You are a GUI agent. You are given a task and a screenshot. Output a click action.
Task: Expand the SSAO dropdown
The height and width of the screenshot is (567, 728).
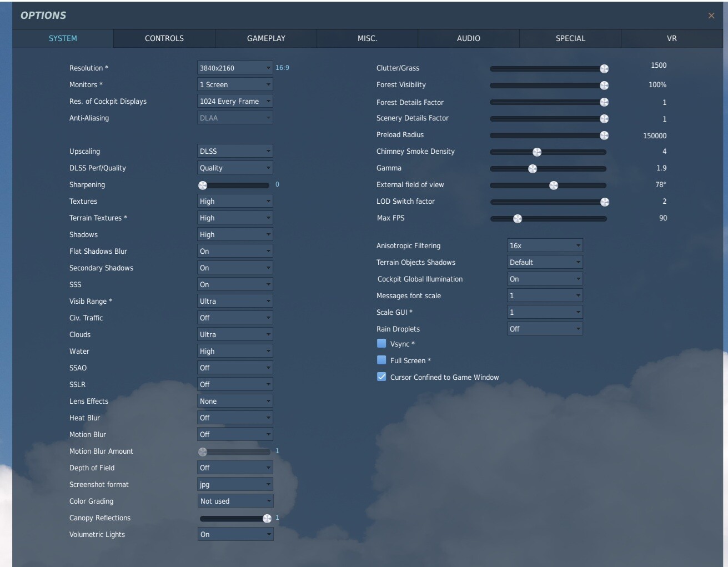pos(235,368)
